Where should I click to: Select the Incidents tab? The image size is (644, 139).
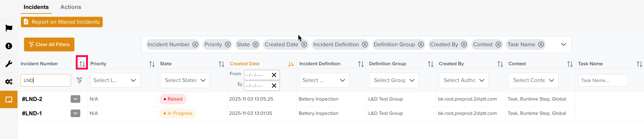pos(36,7)
